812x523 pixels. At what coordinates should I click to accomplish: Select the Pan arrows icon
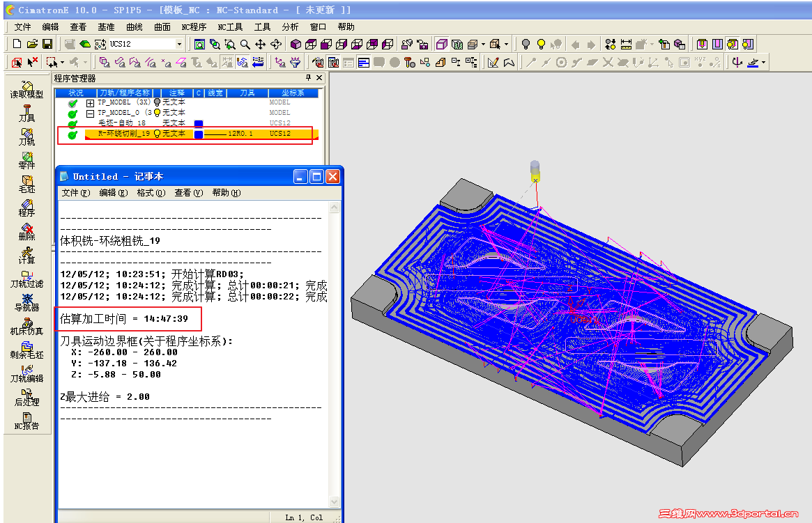pyautogui.click(x=261, y=44)
